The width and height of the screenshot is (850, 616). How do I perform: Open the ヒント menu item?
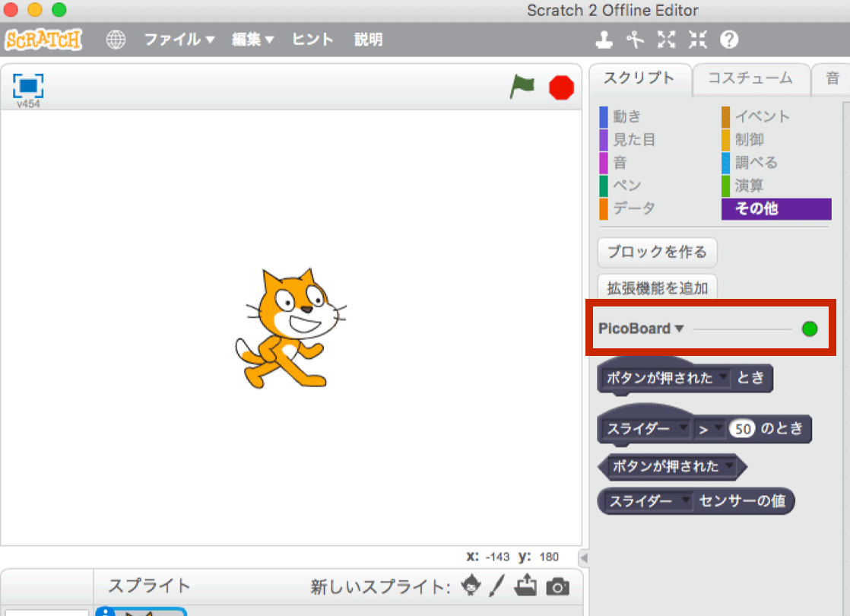(x=312, y=40)
